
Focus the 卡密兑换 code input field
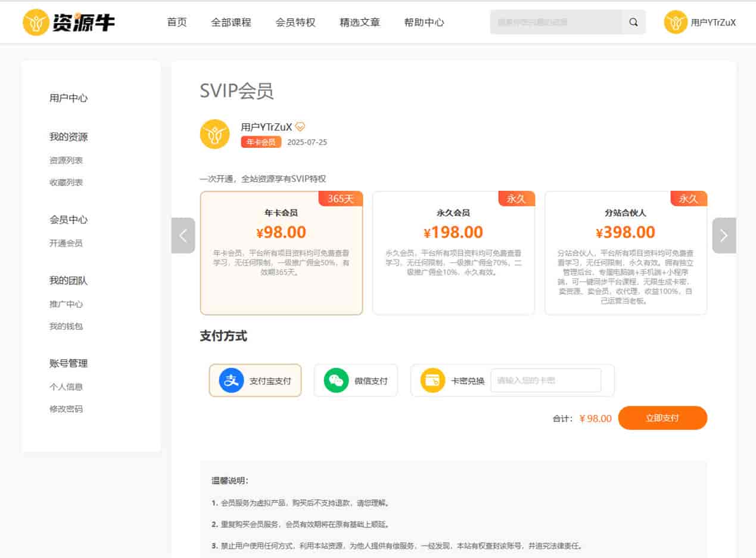(546, 380)
